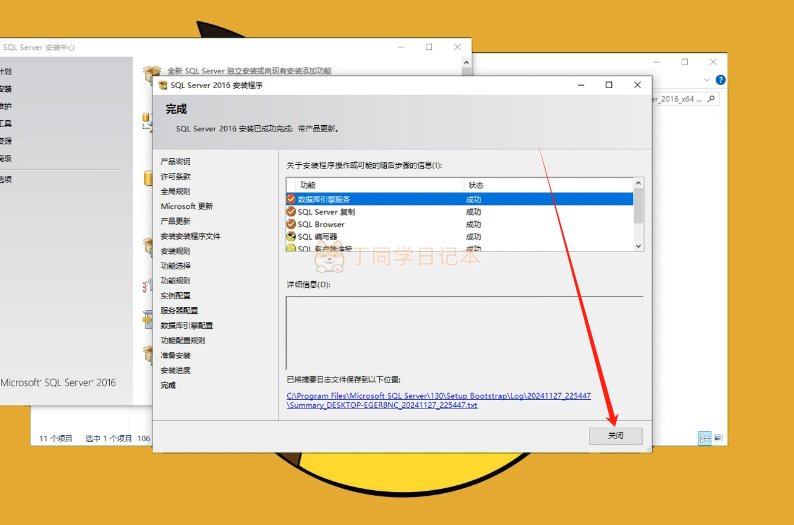Close setup dialog with title bar X
794x525 pixels.
coord(638,85)
